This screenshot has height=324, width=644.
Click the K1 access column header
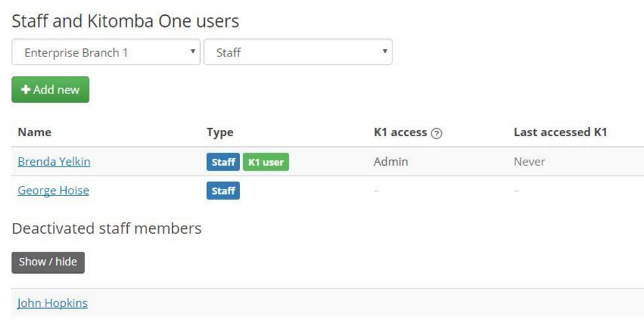point(401,132)
